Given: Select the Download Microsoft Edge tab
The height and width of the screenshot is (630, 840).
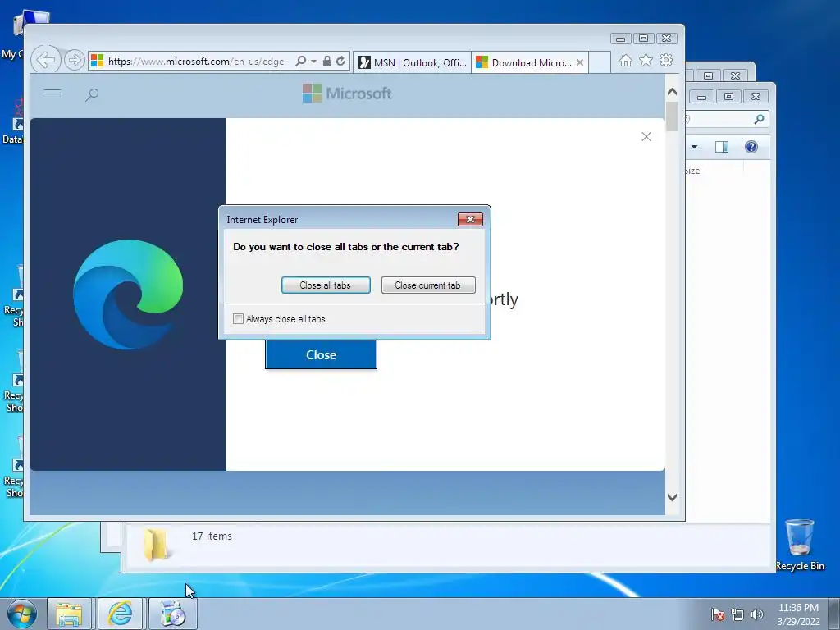Looking at the screenshot, I should (x=523, y=62).
